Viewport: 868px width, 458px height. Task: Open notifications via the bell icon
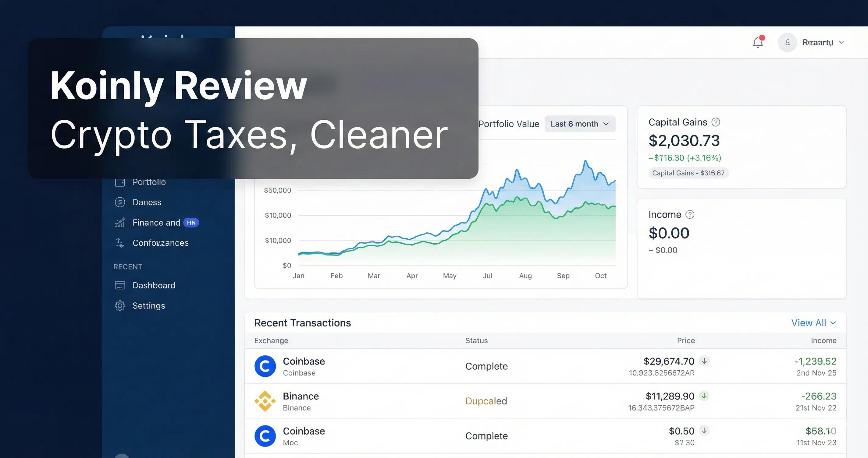point(757,42)
